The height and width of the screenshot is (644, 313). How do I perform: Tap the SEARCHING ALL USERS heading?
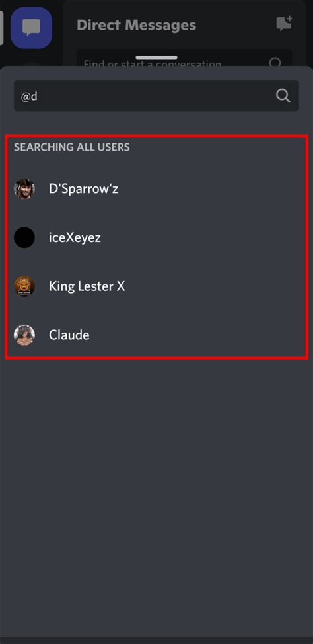coord(72,147)
